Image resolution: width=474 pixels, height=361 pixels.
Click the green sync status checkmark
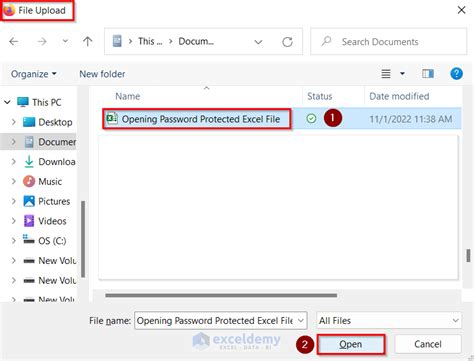tap(311, 118)
